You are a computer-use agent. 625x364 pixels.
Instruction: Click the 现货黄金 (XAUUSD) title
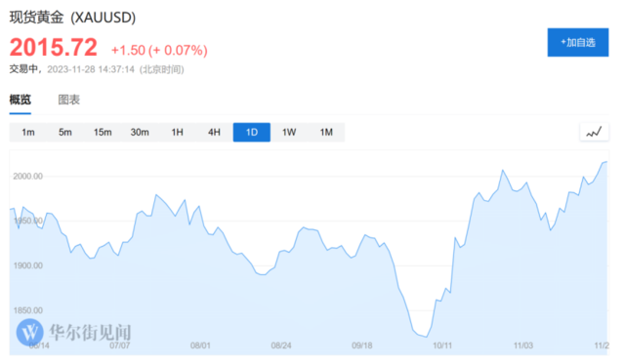tap(72, 18)
